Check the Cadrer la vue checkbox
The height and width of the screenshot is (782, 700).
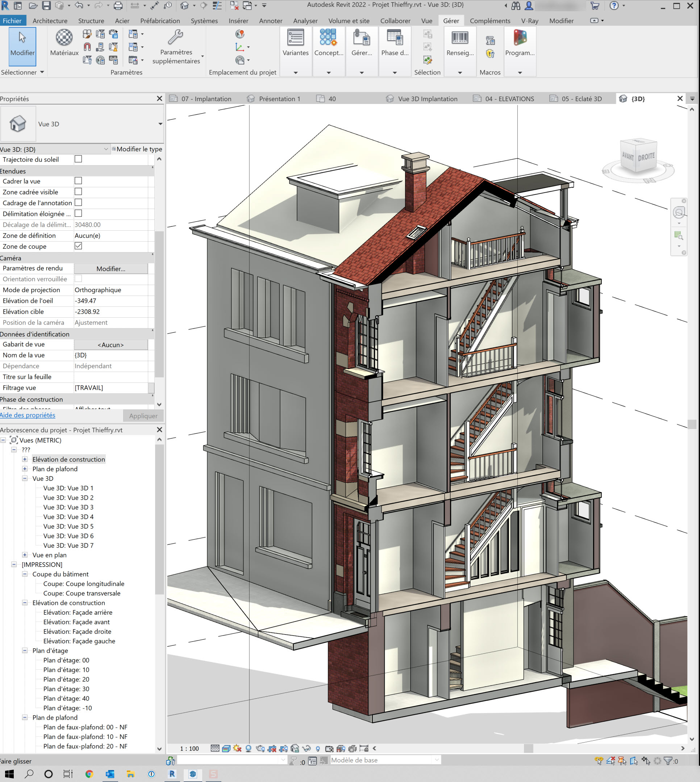click(78, 181)
